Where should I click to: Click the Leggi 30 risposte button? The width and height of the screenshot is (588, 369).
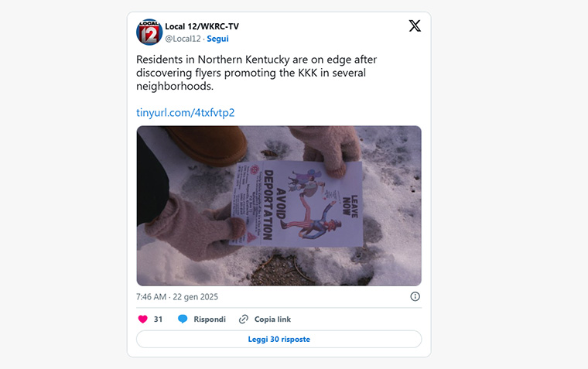pos(279,339)
